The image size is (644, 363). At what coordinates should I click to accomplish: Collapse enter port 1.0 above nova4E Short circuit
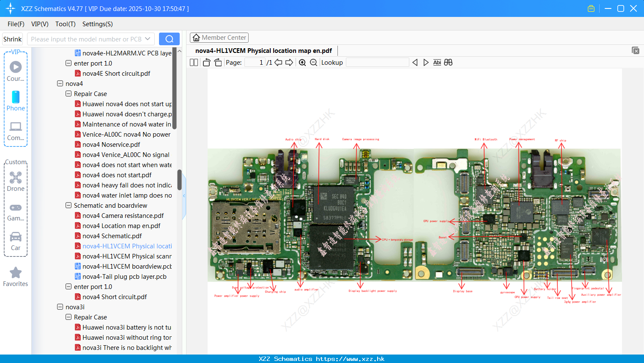tap(69, 63)
